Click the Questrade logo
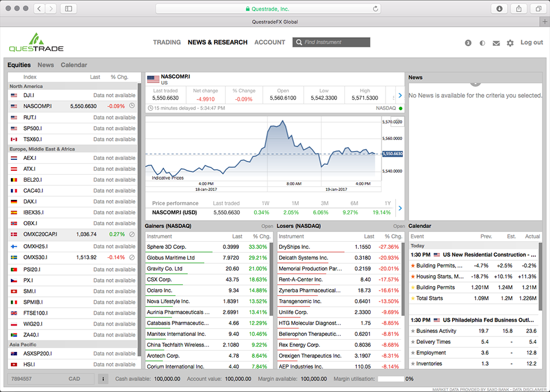 [36, 42]
